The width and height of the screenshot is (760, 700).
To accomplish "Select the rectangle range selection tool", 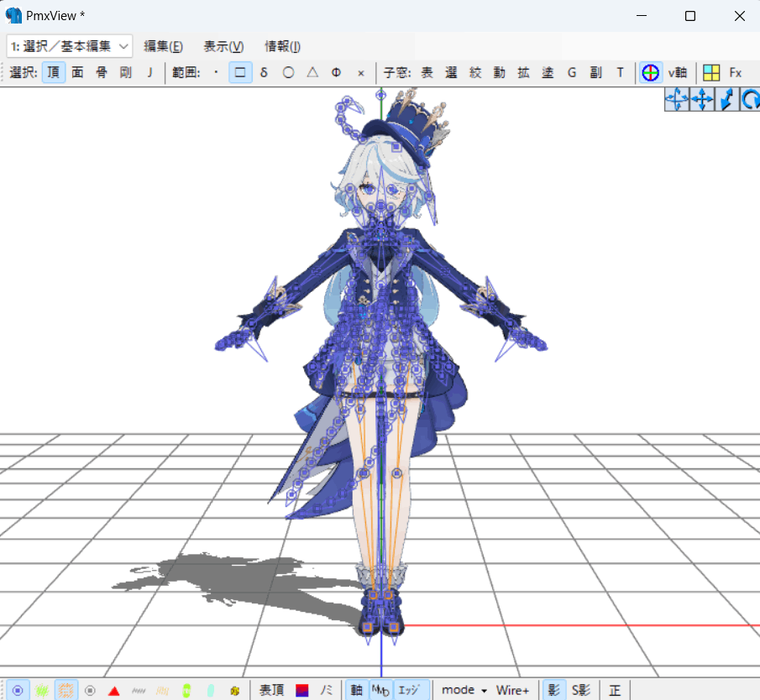I will 240,73.
